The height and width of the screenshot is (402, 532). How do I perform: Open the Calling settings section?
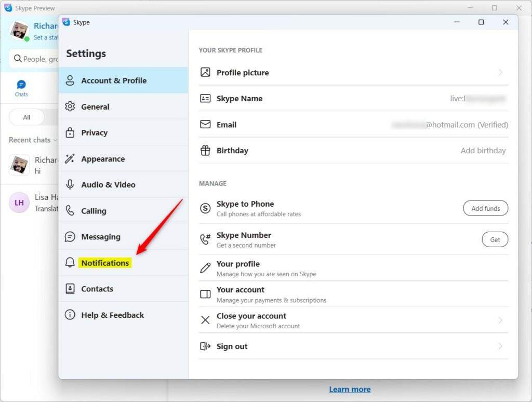pos(123,211)
